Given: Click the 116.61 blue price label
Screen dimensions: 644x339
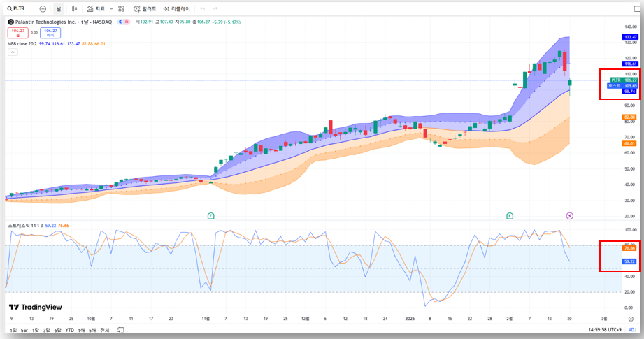Looking at the screenshot, I should point(631,64).
